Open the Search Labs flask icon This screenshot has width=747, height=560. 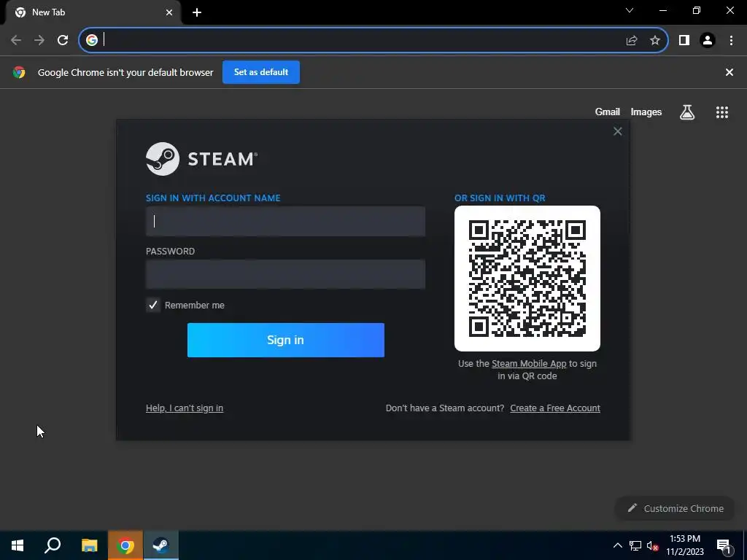tap(687, 112)
